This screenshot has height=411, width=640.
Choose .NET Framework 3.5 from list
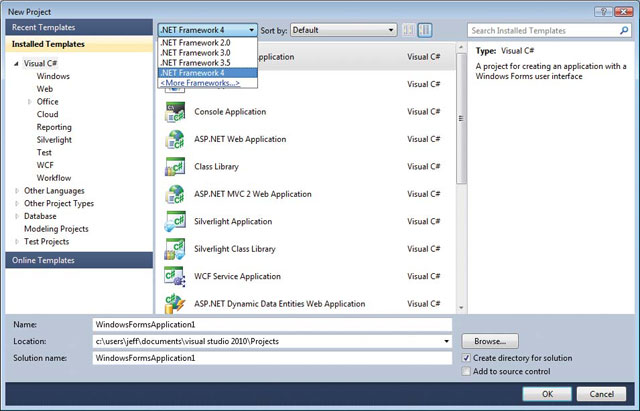coord(207,63)
